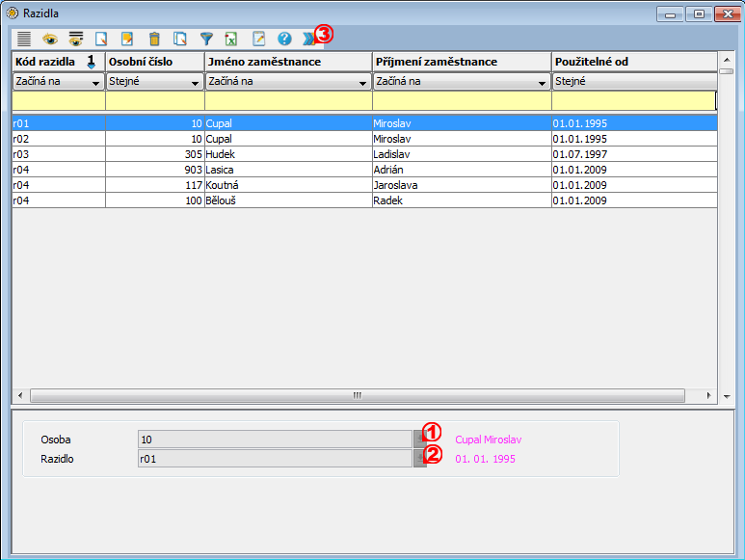This screenshot has height=560, width=745.
Task: Click the eye view record icon
Action: (50, 40)
